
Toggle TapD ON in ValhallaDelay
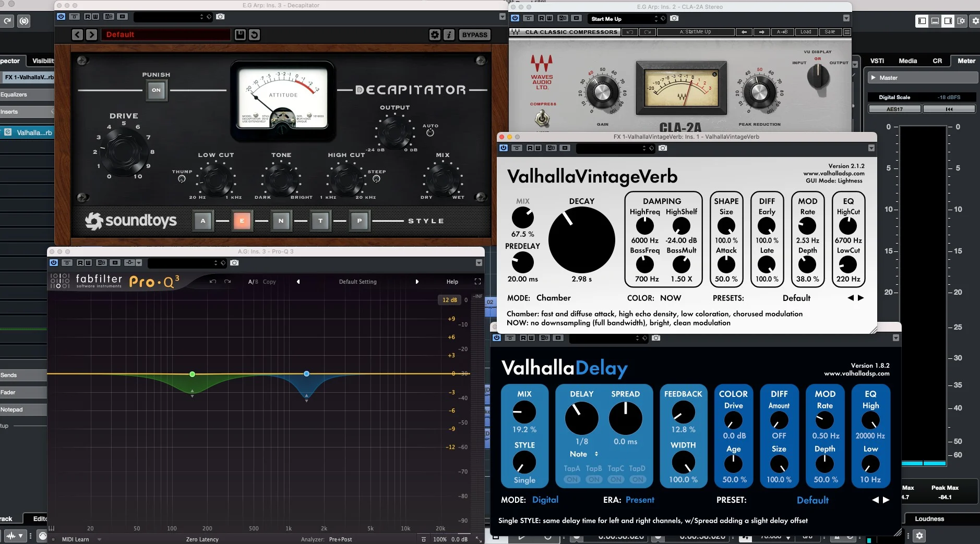637,479
